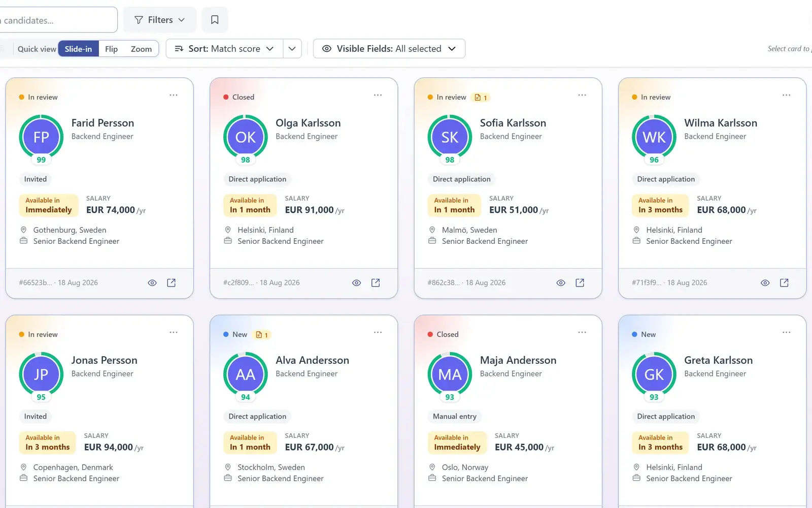Image resolution: width=812 pixels, height=508 pixels.
Task: Preview Wilma Karlsson with the eye icon
Action: tap(765, 283)
